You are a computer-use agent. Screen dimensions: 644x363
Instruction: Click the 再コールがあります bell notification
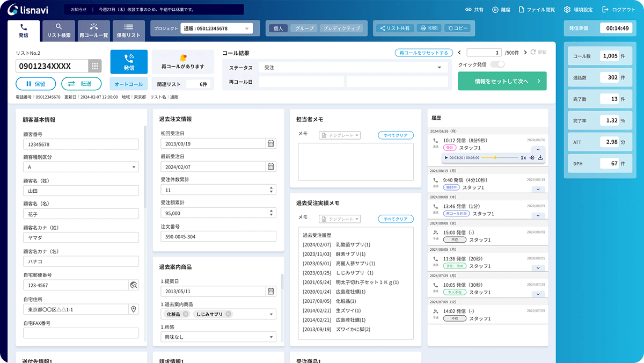182,62
